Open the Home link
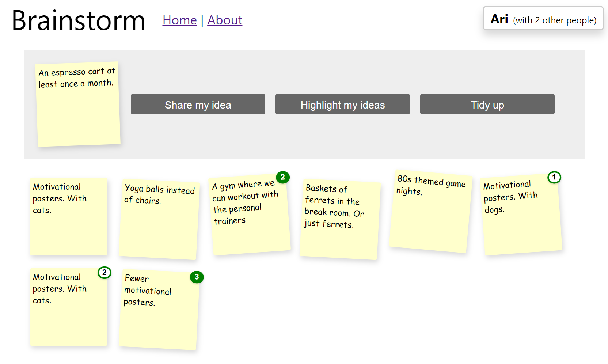 (x=179, y=20)
